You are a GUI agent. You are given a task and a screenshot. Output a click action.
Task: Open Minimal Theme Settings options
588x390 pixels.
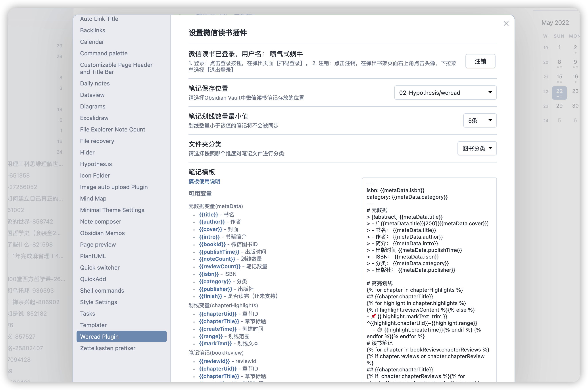(112, 210)
